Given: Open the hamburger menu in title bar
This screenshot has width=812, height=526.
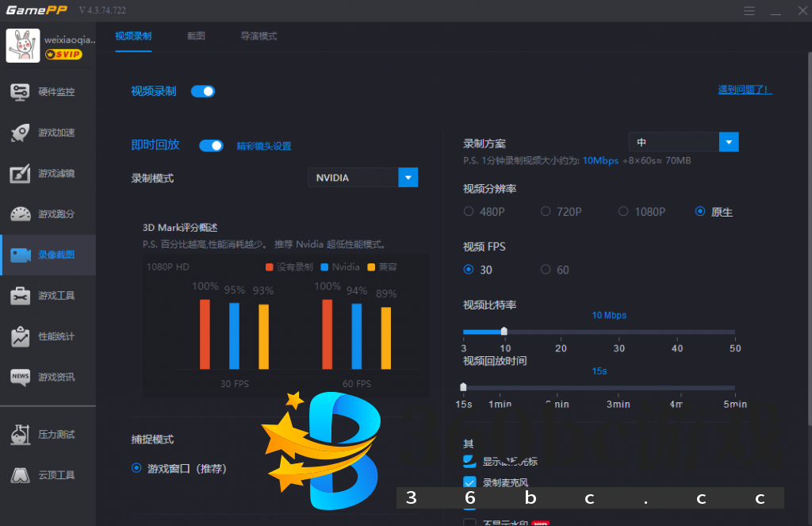Looking at the screenshot, I should 749,11.
